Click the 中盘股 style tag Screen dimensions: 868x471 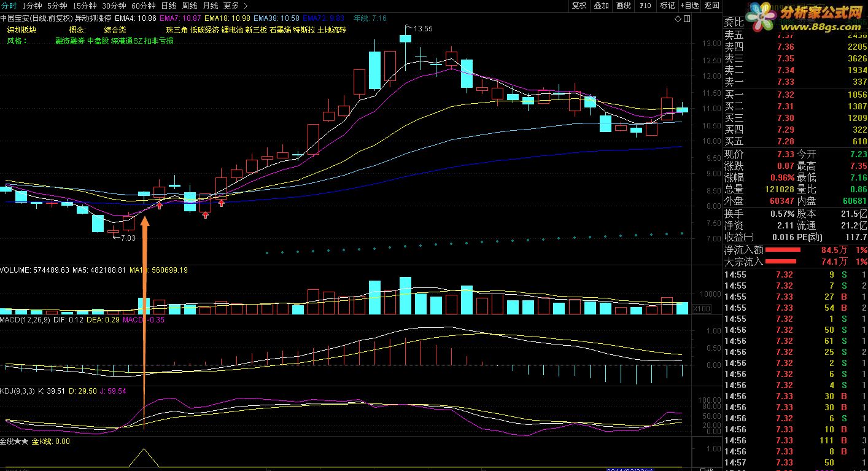tap(98, 41)
